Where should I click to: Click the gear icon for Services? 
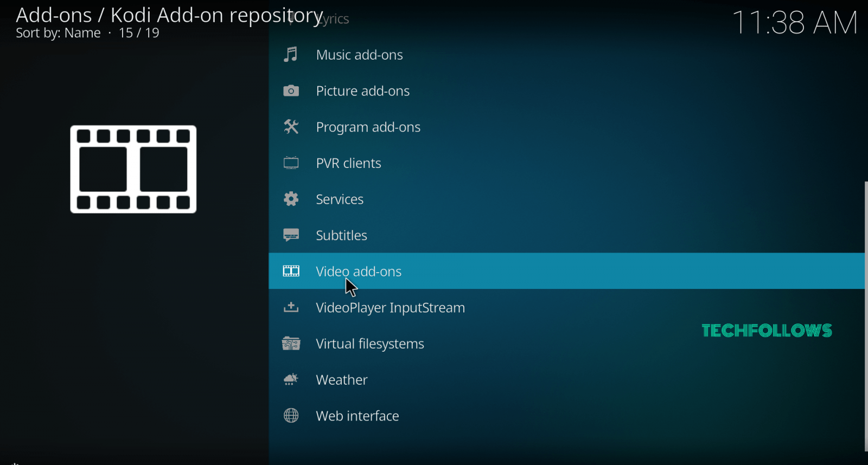(291, 199)
